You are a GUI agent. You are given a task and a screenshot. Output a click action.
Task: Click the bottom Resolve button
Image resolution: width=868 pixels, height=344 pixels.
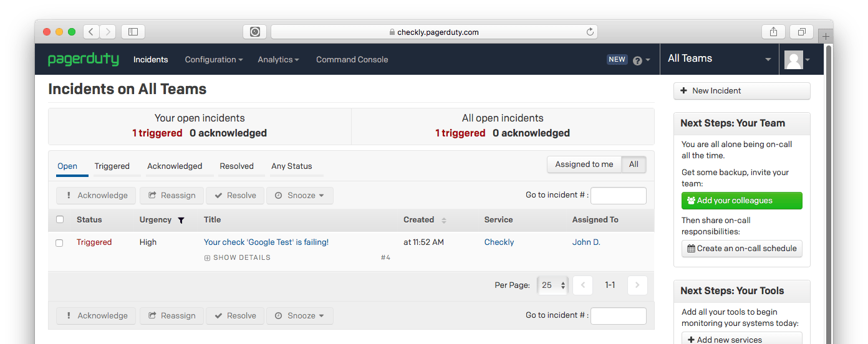[x=235, y=316]
